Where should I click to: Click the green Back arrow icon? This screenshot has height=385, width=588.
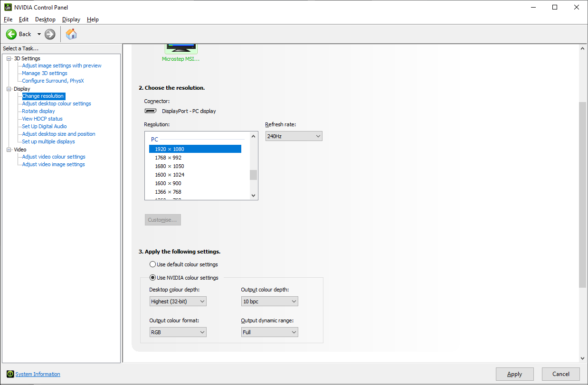11,34
